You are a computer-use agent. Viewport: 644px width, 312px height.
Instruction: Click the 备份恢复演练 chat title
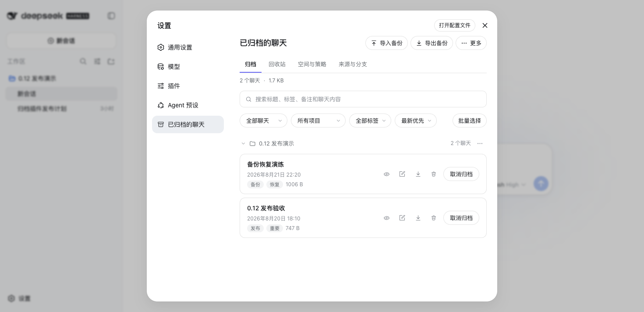(x=265, y=164)
